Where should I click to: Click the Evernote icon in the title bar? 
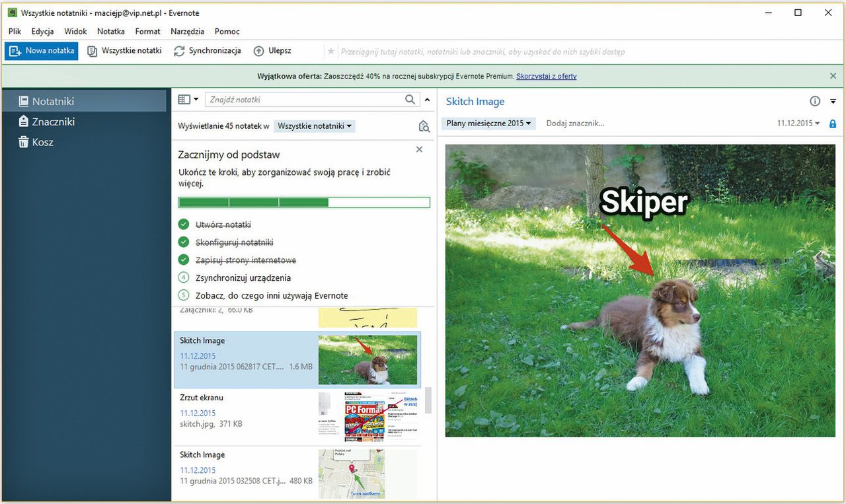pyautogui.click(x=13, y=13)
